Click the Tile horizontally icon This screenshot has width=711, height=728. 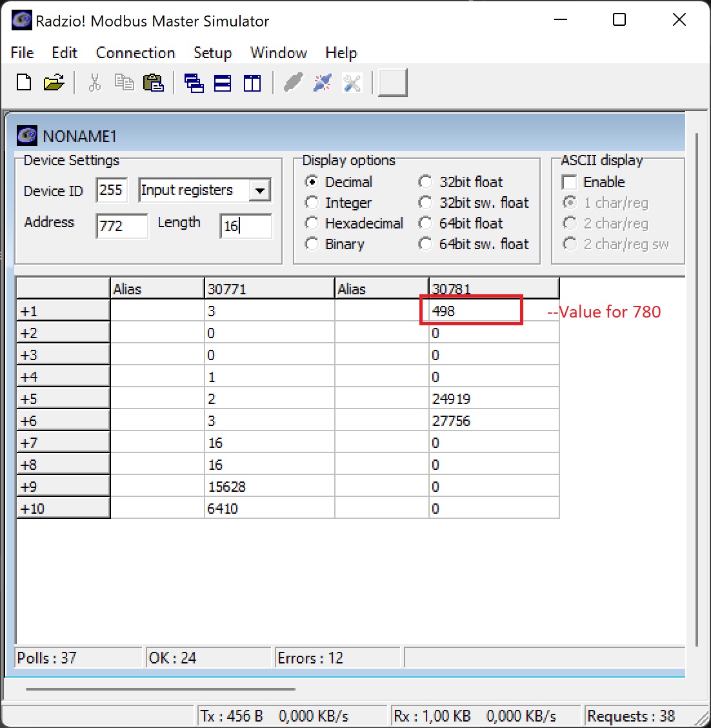coord(223,83)
